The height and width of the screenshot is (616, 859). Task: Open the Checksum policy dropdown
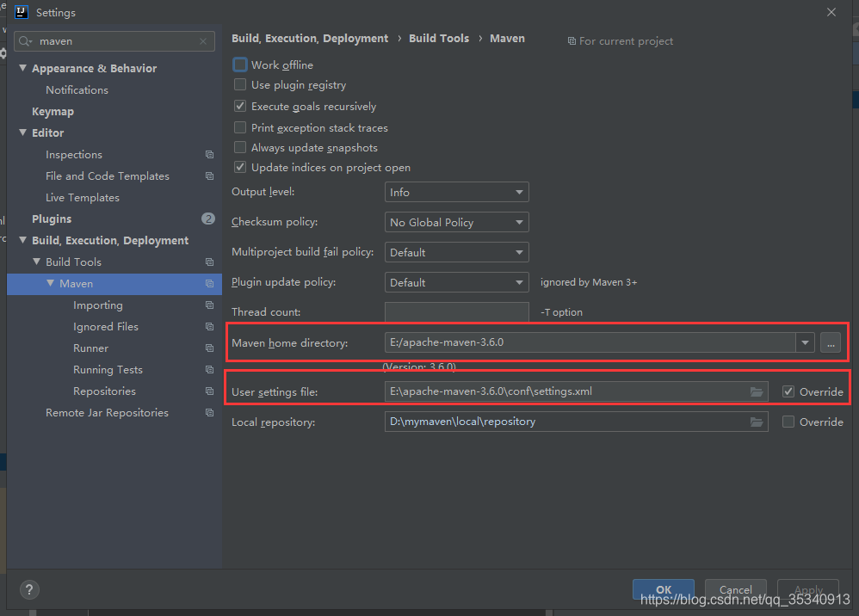[x=456, y=222]
